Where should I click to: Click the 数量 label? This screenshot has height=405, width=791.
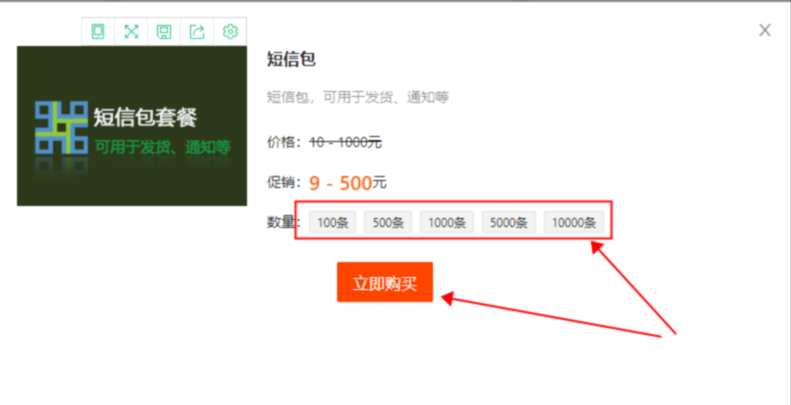tap(281, 222)
